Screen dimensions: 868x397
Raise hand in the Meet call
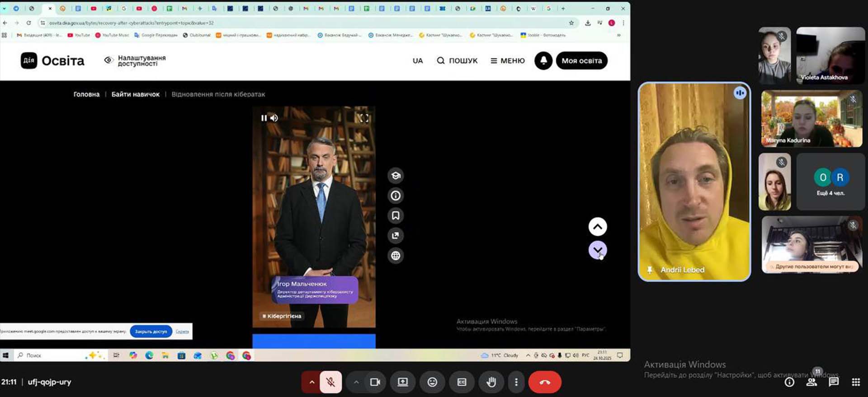pyautogui.click(x=491, y=382)
